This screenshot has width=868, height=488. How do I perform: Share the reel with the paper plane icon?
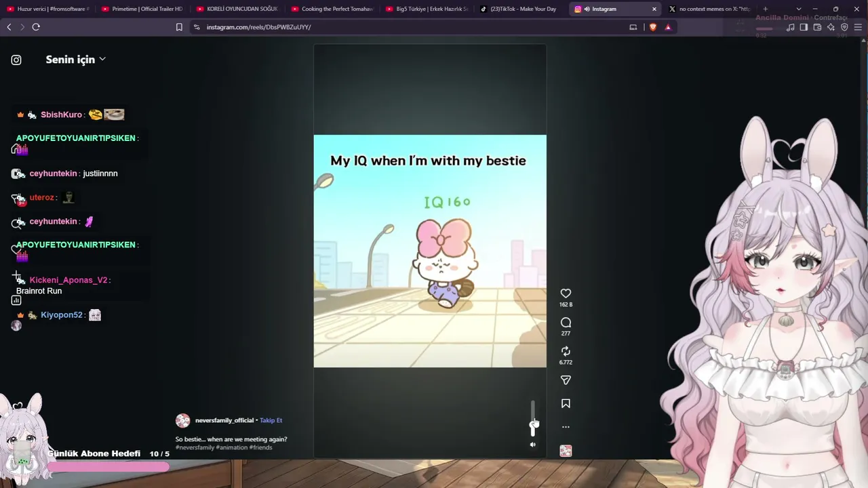point(566,380)
